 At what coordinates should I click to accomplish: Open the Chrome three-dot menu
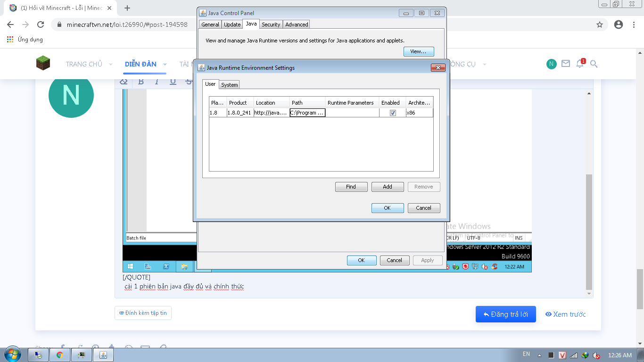tap(635, 25)
